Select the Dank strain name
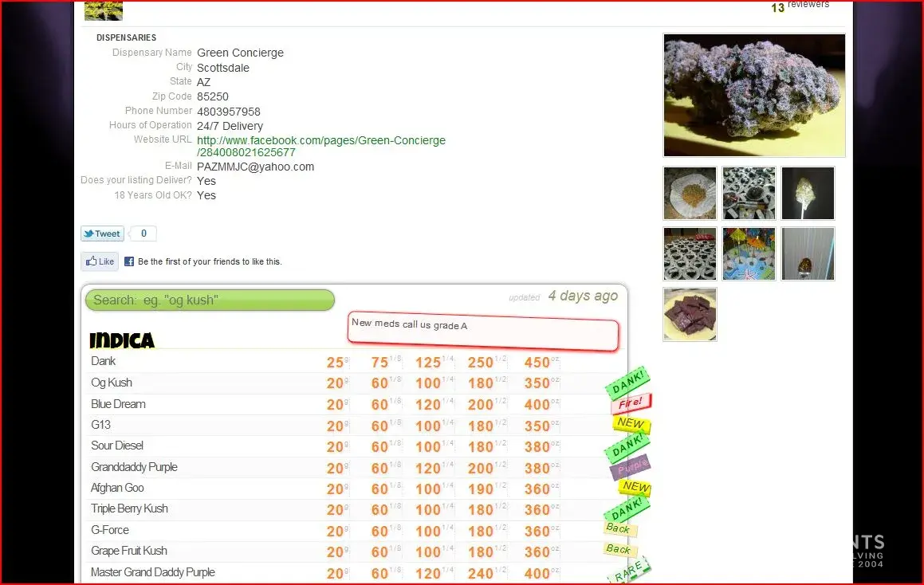924x585 pixels. (103, 361)
